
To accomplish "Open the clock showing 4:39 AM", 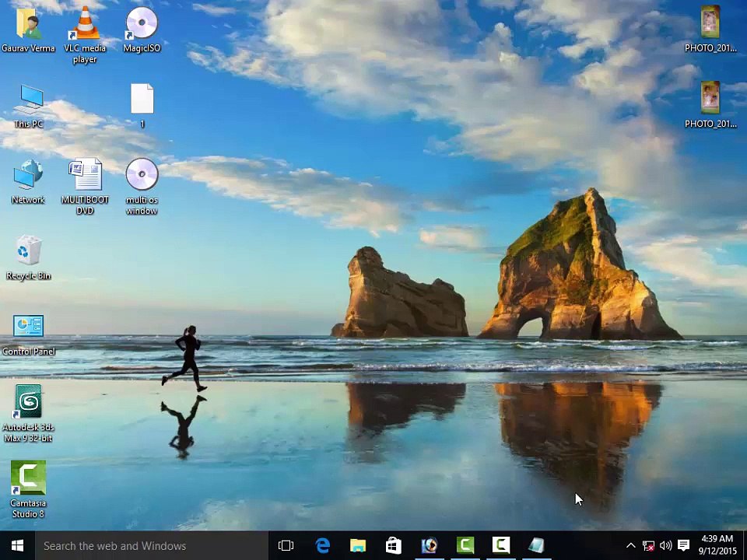I will tap(717, 546).
